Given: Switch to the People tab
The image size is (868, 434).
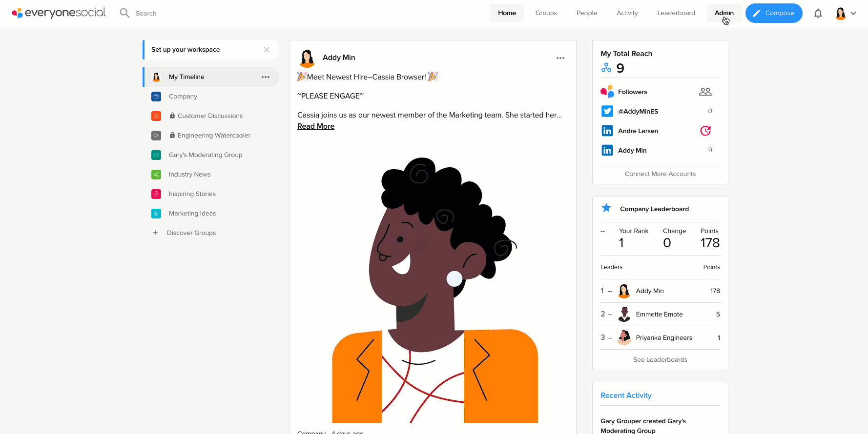Looking at the screenshot, I should (x=587, y=13).
